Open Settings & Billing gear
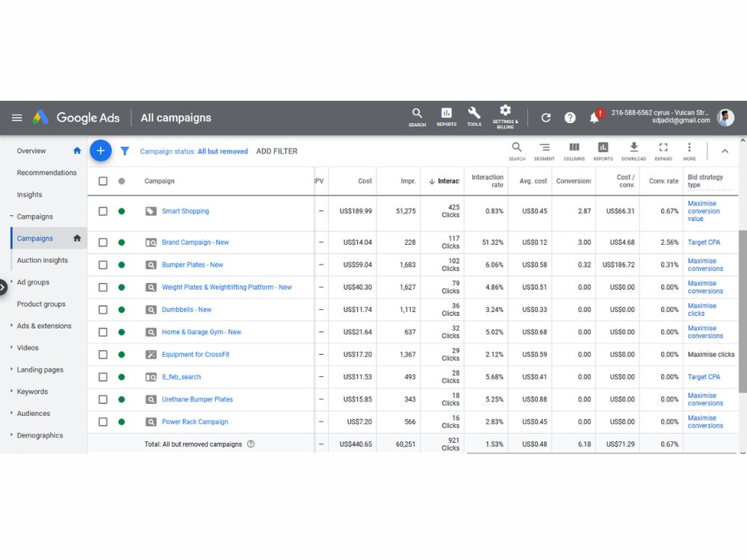747x560 pixels. point(505,117)
